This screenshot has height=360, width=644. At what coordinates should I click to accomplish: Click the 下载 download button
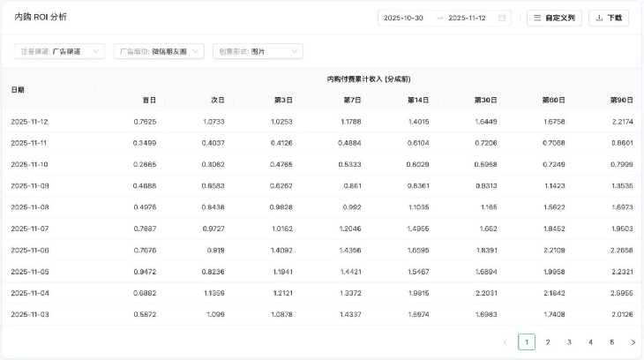[x=609, y=18]
